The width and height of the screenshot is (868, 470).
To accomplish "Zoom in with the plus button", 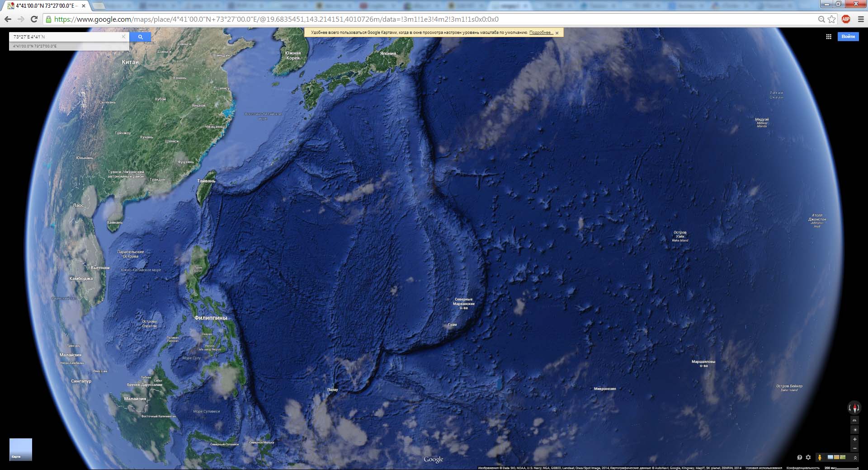I will tap(854, 439).
